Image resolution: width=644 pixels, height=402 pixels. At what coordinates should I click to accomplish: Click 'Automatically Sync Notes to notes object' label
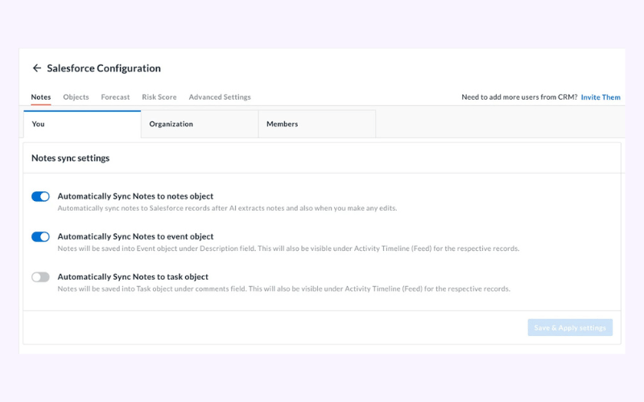coord(136,196)
